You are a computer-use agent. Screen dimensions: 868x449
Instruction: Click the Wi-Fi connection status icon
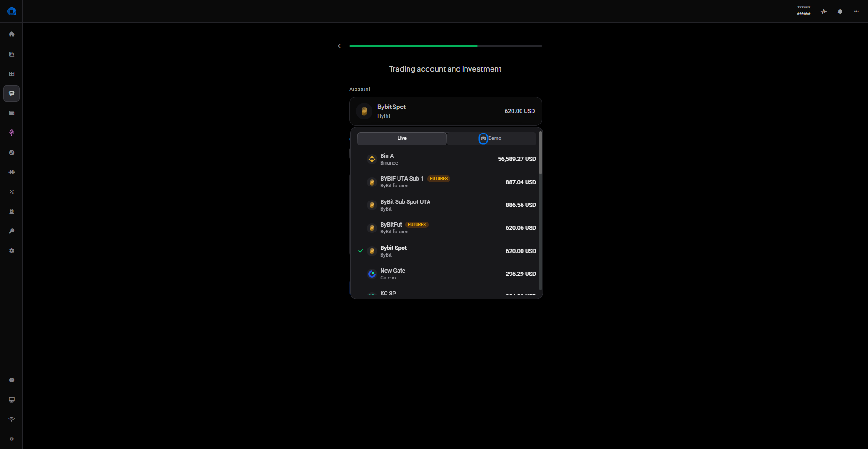click(11, 419)
